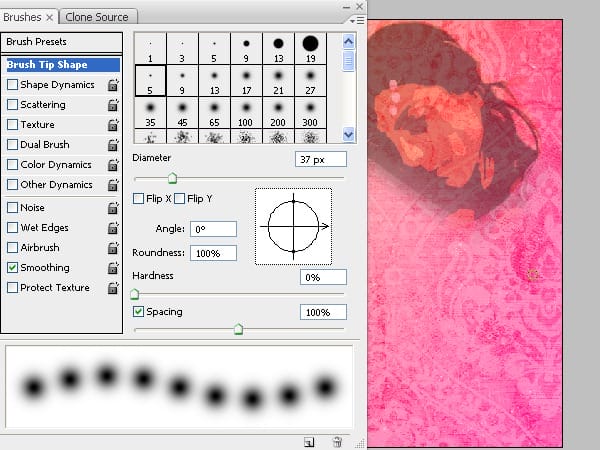Screen dimensions: 600x450
Task: Select the soft round 27 brush preset
Action: pos(310,81)
